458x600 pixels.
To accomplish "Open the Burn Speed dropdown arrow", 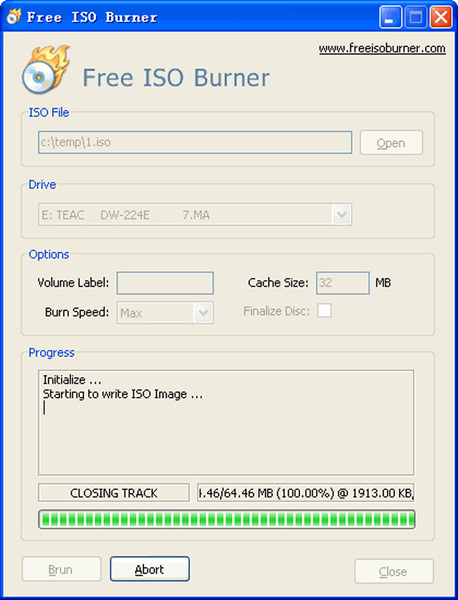I will [x=203, y=313].
